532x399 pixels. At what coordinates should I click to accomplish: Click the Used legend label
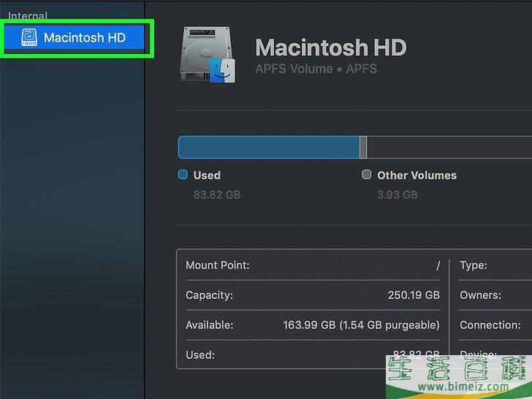coord(207,175)
